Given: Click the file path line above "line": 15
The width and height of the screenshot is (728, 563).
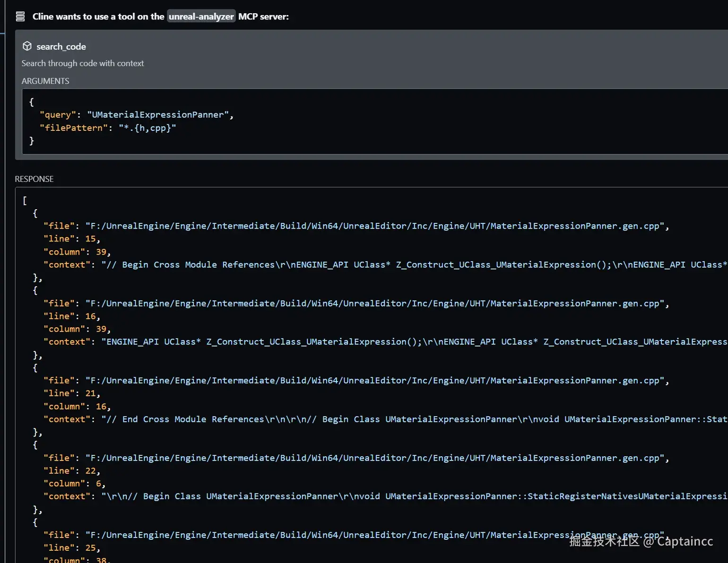Looking at the screenshot, I should coord(356,226).
